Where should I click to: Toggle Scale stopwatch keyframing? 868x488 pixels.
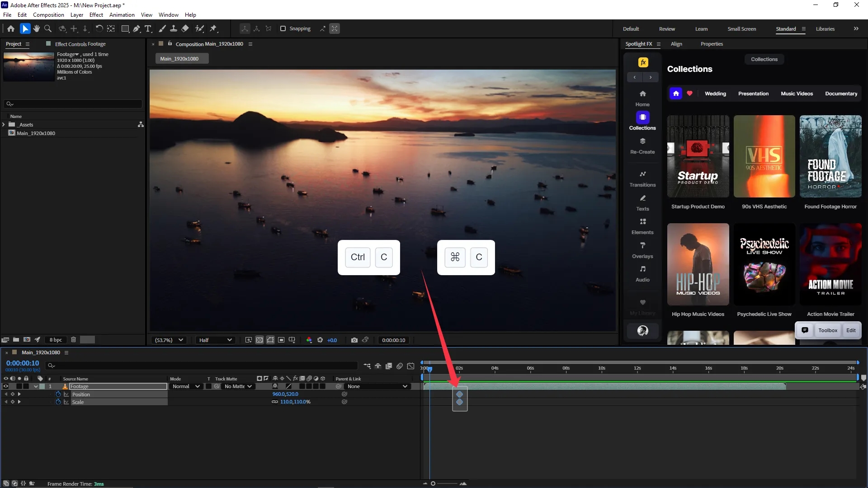[58, 402]
